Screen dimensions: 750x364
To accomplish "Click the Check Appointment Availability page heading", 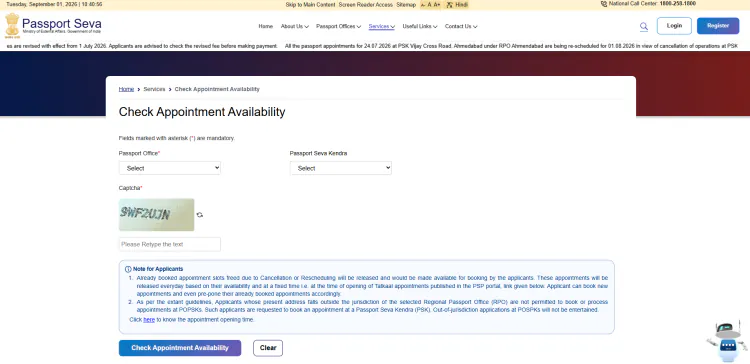I will point(202,112).
